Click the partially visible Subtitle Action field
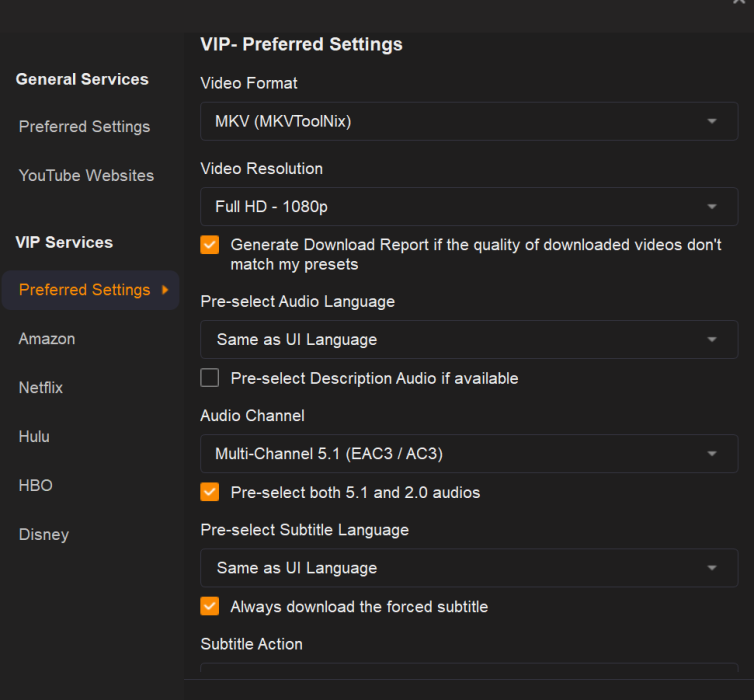The height and width of the screenshot is (700, 754). (x=469, y=668)
